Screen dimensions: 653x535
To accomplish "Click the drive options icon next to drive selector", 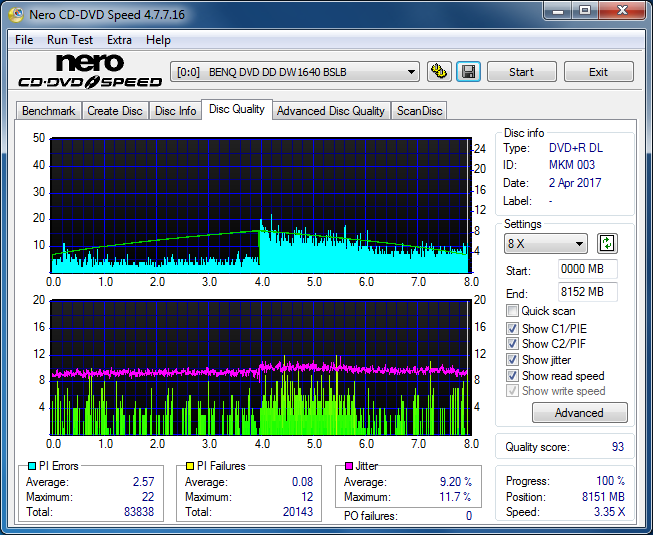I will 439,72.
